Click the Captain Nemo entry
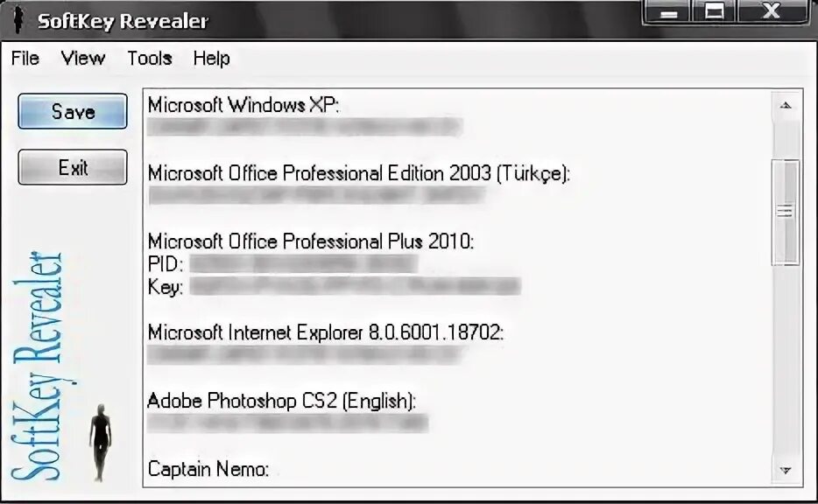This screenshot has height=504, width=818. (208, 469)
